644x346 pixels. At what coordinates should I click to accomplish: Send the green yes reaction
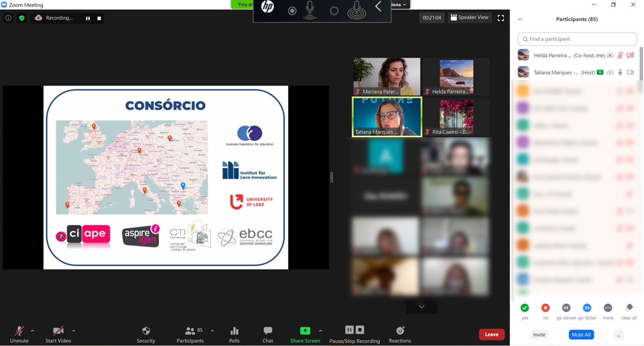click(x=525, y=308)
